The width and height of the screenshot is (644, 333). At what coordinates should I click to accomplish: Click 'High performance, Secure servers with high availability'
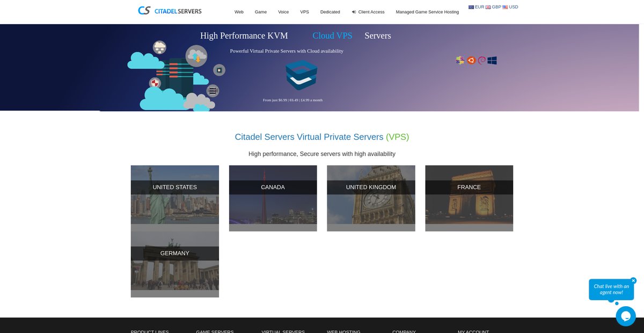coord(322,154)
